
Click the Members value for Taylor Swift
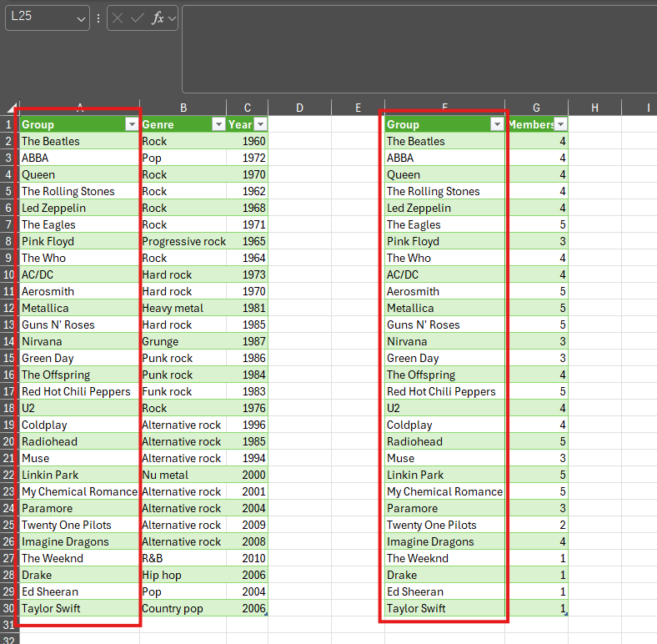pyautogui.click(x=536, y=608)
